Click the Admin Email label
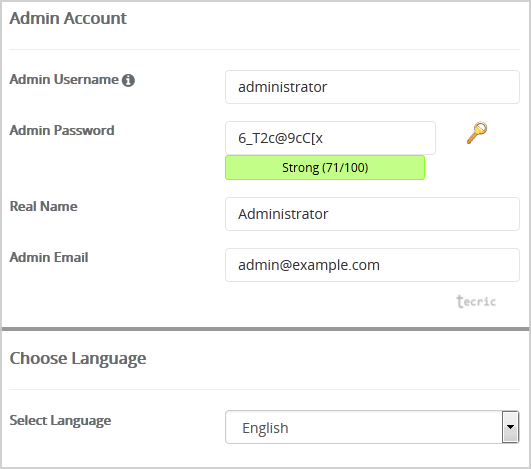 (x=49, y=257)
